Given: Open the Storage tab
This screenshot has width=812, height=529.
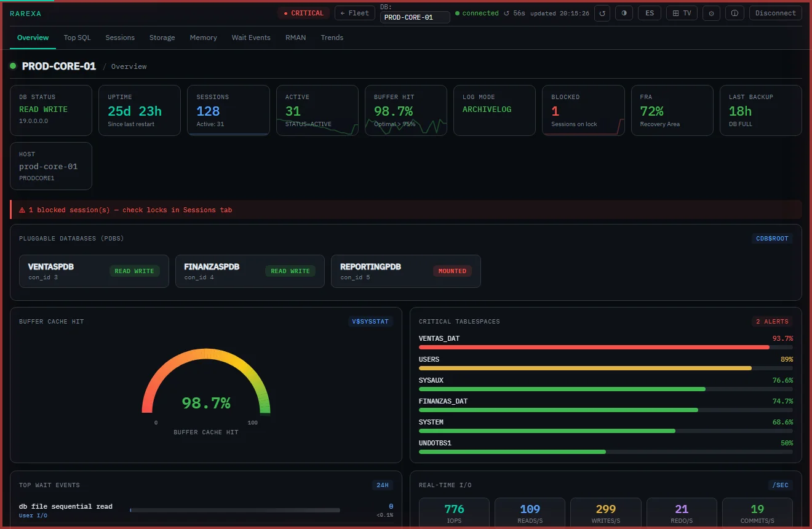Looking at the screenshot, I should [162, 38].
